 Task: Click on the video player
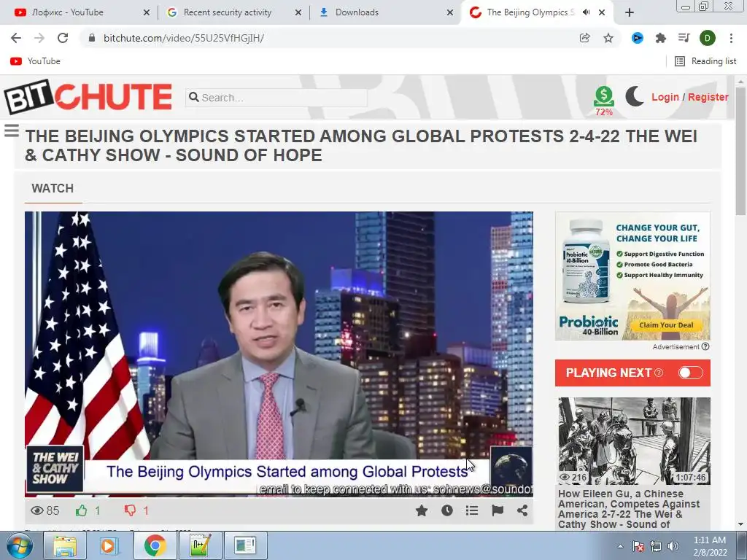click(x=279, y=354)
